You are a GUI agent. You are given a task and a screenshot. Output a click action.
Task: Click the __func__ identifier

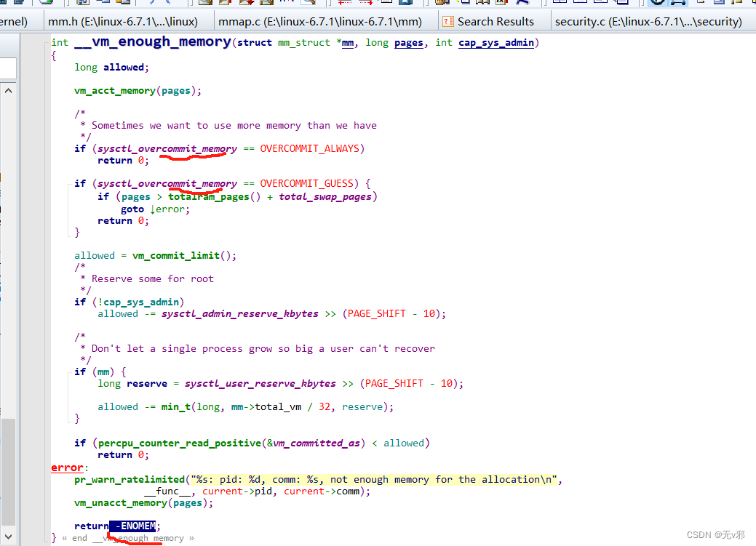tap(167, 491)
